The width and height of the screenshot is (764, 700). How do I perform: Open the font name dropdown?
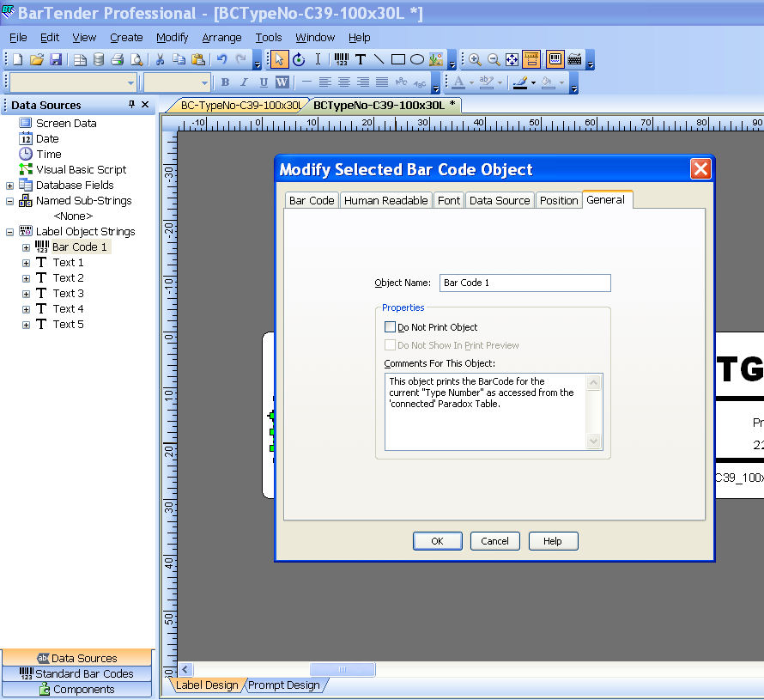(x=130, y=82)
